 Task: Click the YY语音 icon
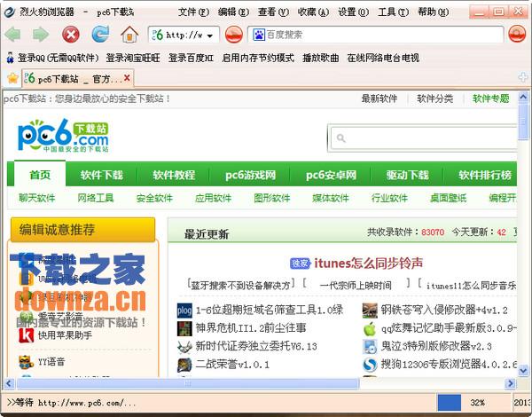click(x=26, y=362)
